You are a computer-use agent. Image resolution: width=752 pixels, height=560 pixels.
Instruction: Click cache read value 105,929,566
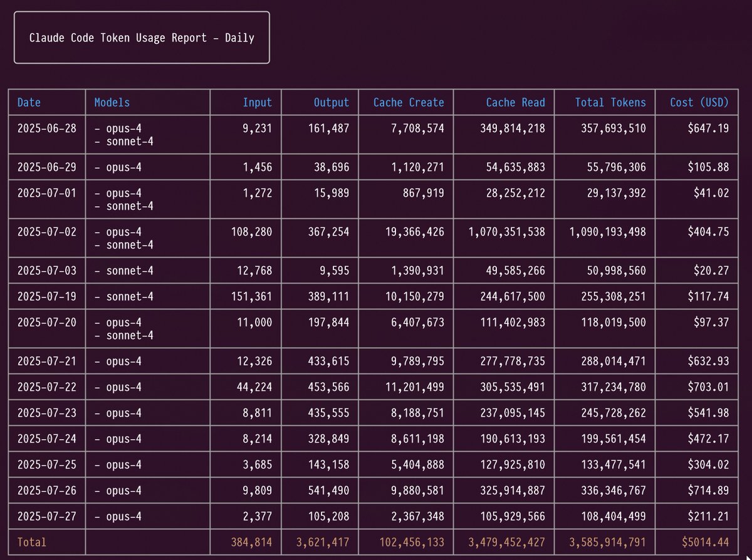pos(513,517)
